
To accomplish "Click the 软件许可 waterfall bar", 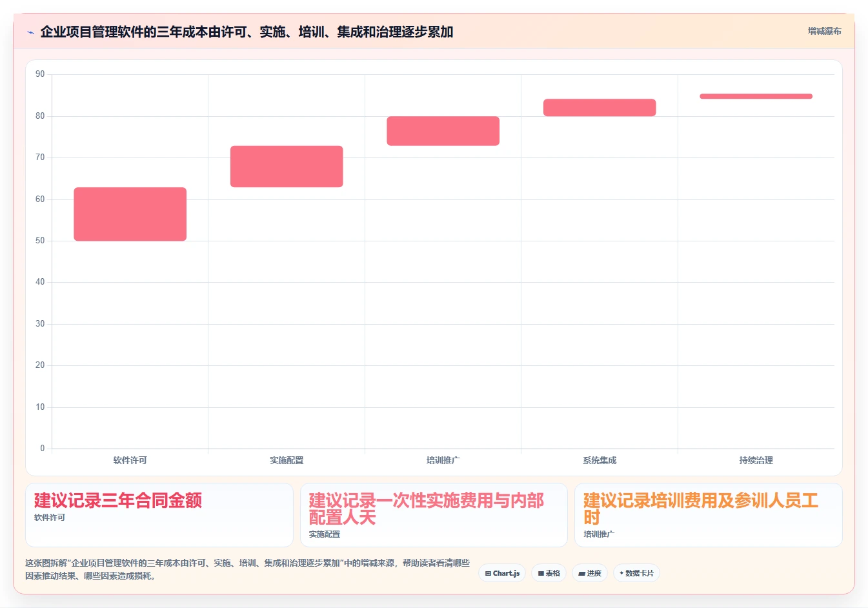I will tap(130, 214).
